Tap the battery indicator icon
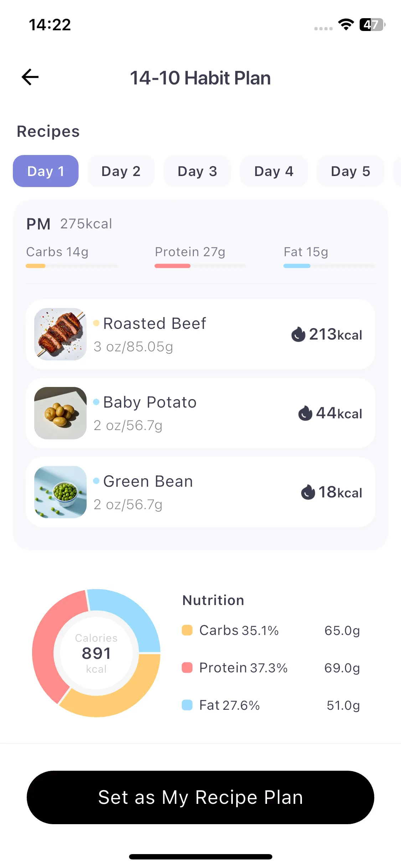Viewport: 401px width, 868px height. coord(372,25)
